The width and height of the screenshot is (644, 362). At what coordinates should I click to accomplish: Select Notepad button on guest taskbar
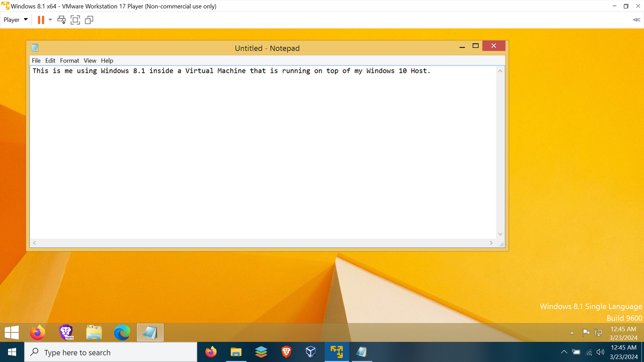[150, 332]
